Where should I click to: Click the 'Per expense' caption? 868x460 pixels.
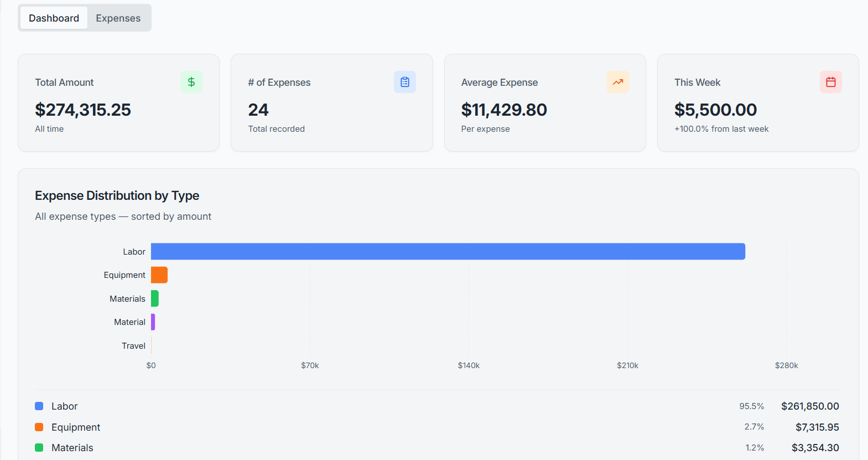tap(486, 129)
